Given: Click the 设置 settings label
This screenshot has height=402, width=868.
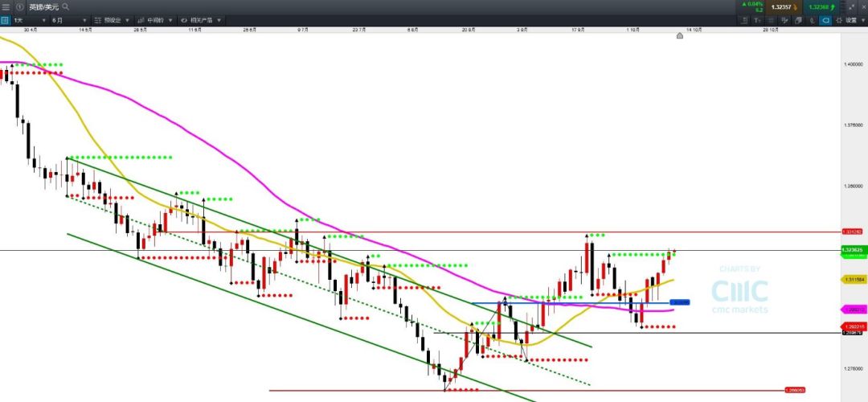Looking at the screenshot, I should coord(851,20).
